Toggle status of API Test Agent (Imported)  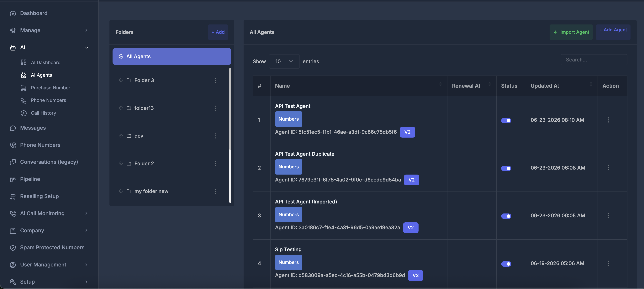(506, 216)
